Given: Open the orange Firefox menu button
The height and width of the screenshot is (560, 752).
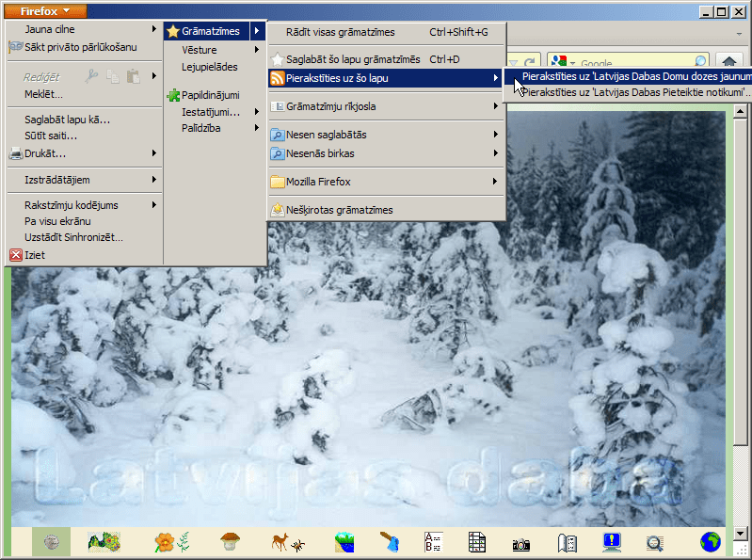Looking at the screenshot, I should (45, 10).
